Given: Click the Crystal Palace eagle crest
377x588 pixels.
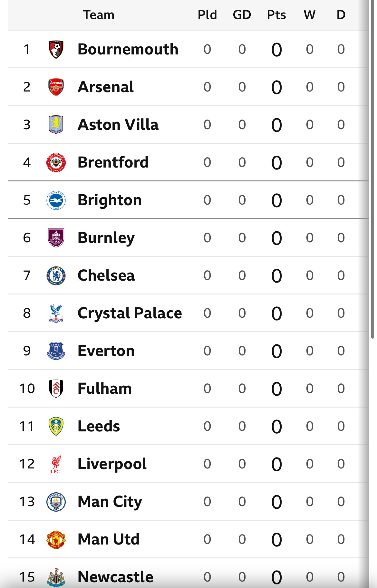Looking at the screenshot, I should tap(56, 313).
